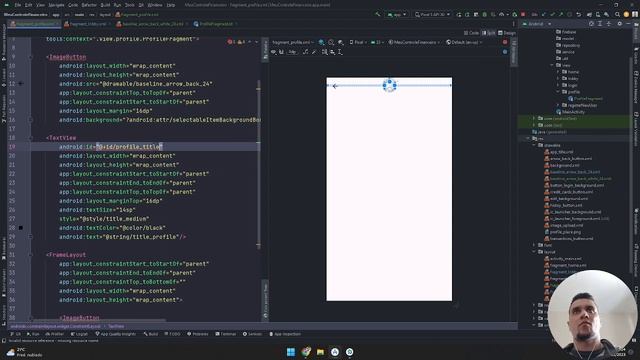This screenshot has width=640, height=360.
Task: Open File Explorer from the taskbar
Action: (x=320, y=352)
